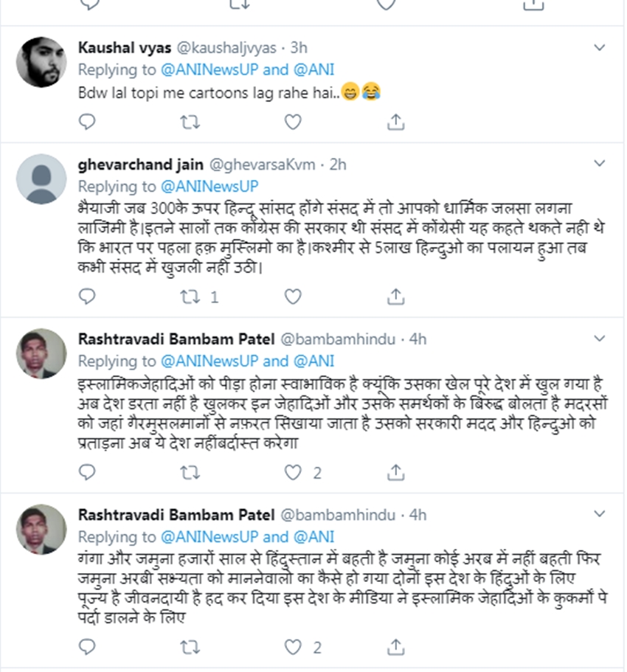Click ghevarchand jain's default avatar
This screenshot has height=672, width=627.
pyautogui.click(x=41, y=179)
